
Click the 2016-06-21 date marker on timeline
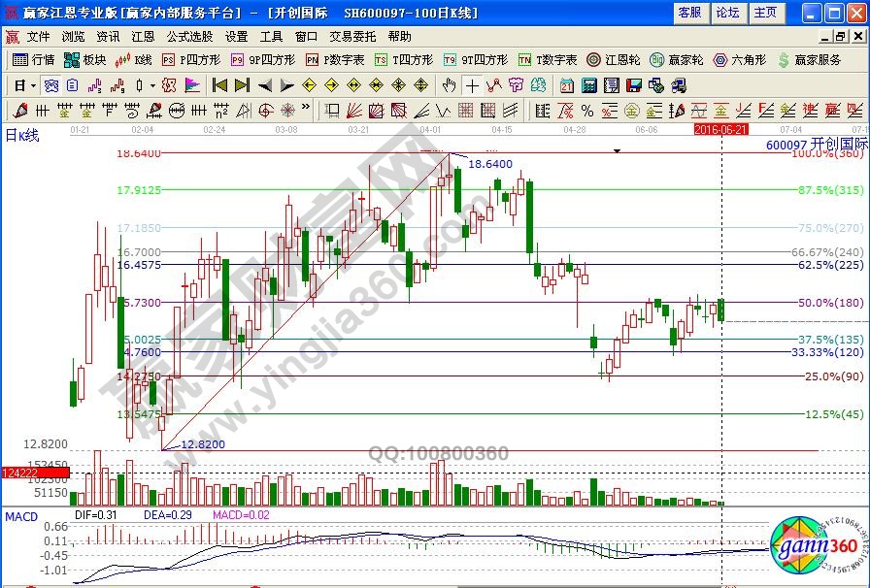point(720,128)
